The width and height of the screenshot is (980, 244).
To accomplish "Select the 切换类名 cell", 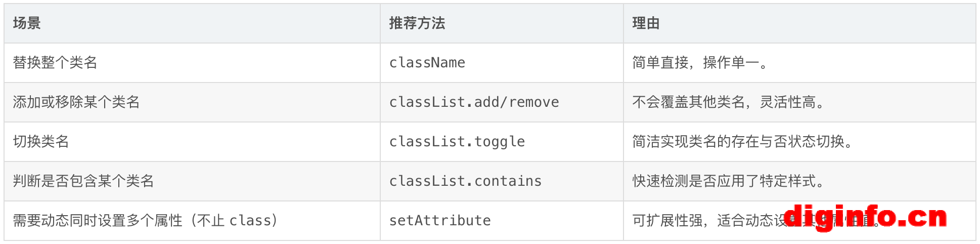I will 192,142.
